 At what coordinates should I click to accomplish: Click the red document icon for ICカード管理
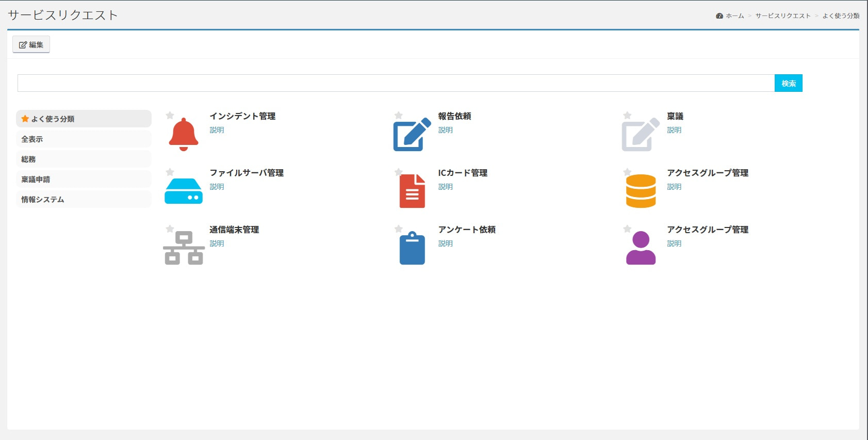pyautogui.click(x=412, y=191)
